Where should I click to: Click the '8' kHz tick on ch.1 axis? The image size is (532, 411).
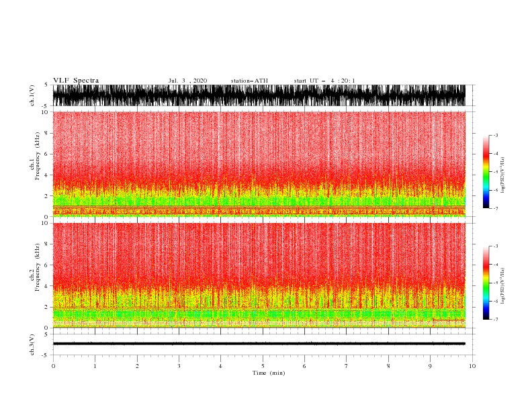coord(46,133)
